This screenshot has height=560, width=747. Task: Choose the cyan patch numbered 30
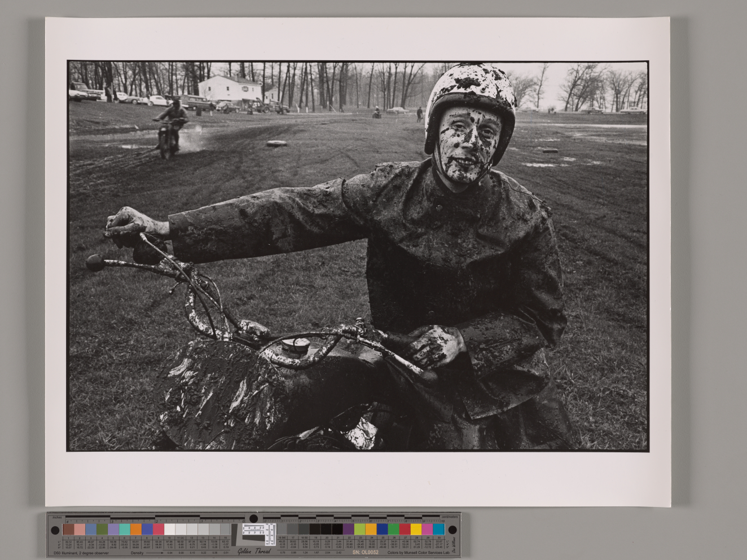tap(439, 529)
